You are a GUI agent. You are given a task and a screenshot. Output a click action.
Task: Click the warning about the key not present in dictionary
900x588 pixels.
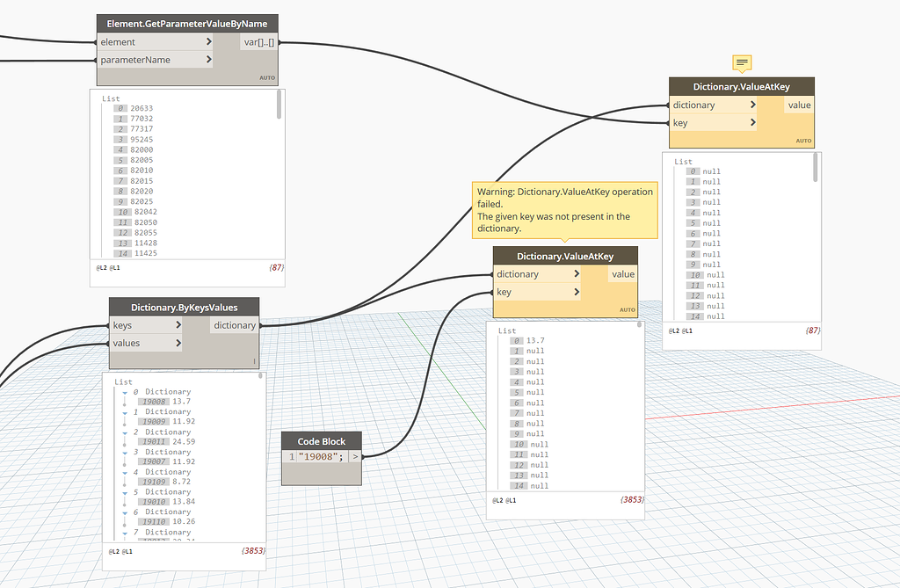pos(564,210)
